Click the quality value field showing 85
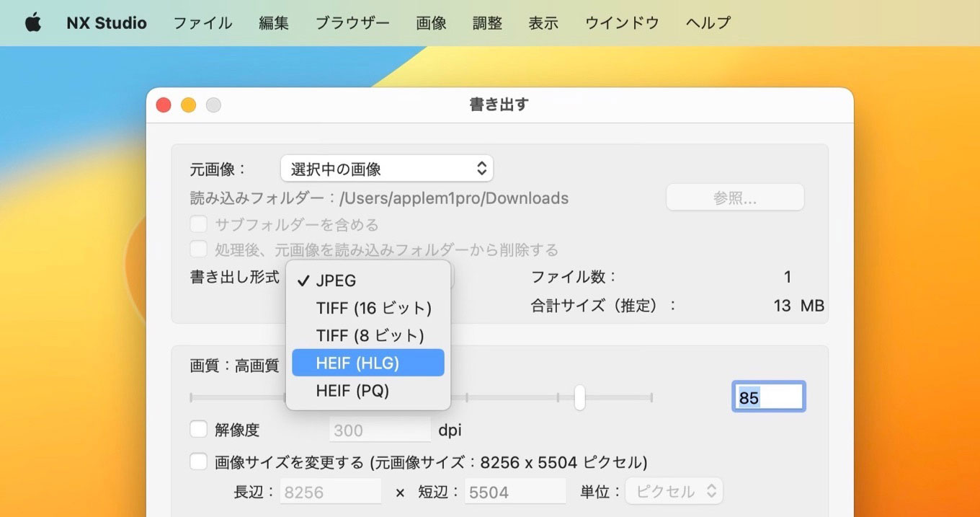 [x=769, y=397]
